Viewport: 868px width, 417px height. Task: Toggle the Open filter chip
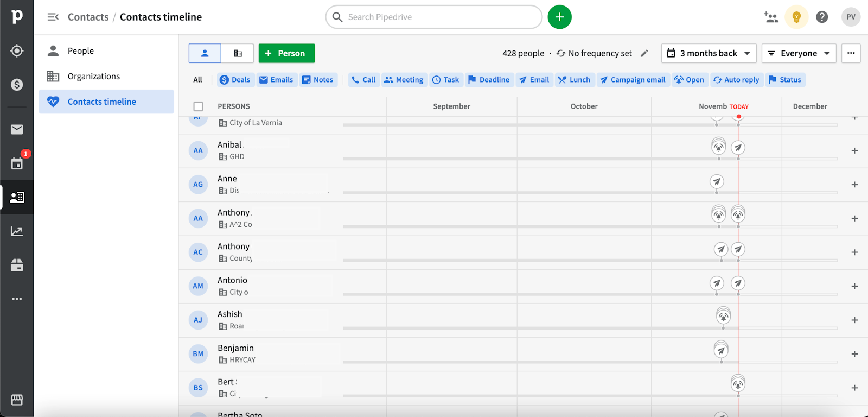pos(689,80)
